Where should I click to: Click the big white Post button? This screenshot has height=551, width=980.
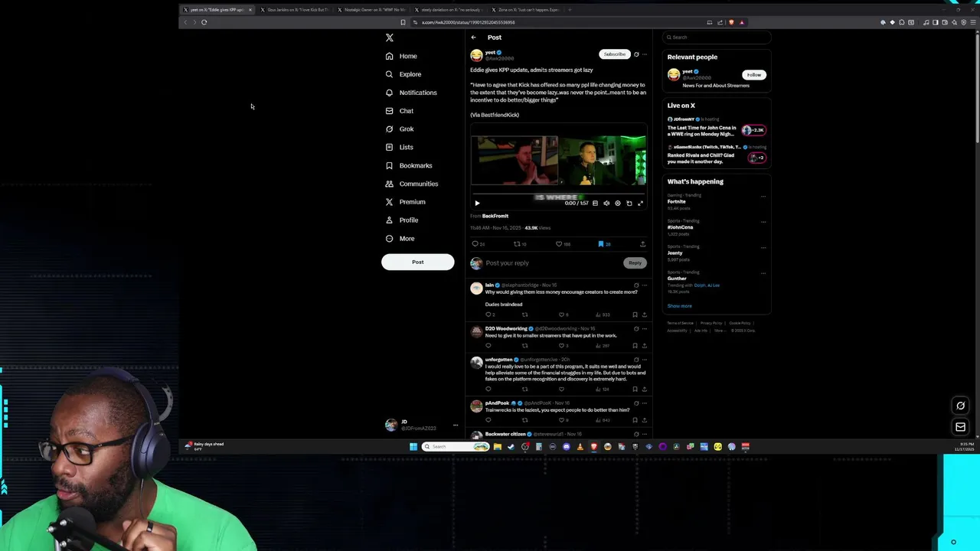click(417, 262)
